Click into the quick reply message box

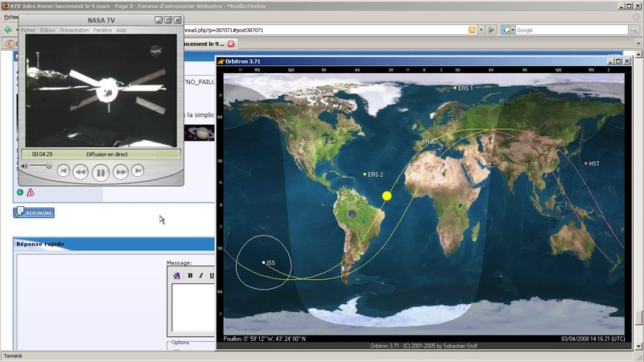(x=193, y=307)
